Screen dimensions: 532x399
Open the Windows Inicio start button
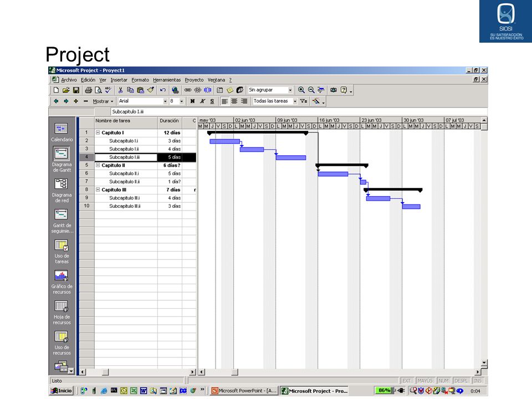click(62, 391)
